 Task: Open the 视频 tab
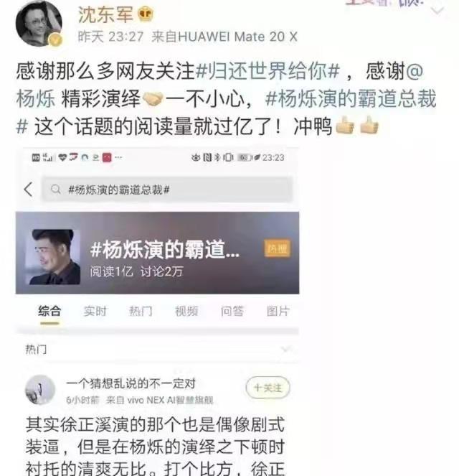[186, 311]
